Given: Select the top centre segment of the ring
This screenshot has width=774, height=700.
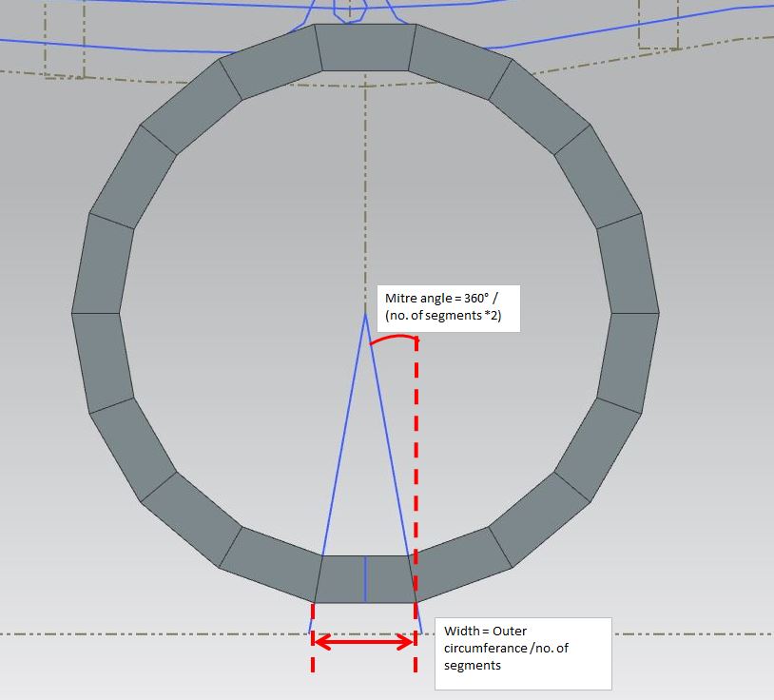Looking at the screenshot, I should (x=365, y=48).
